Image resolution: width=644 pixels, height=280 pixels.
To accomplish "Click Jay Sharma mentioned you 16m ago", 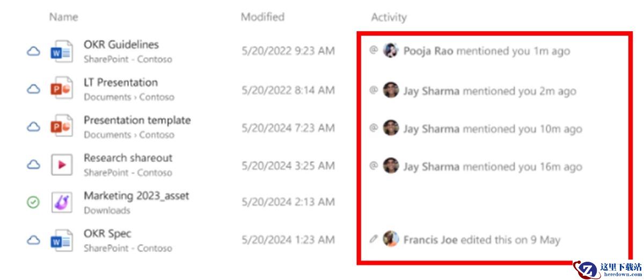I will [x=492, y=167].
